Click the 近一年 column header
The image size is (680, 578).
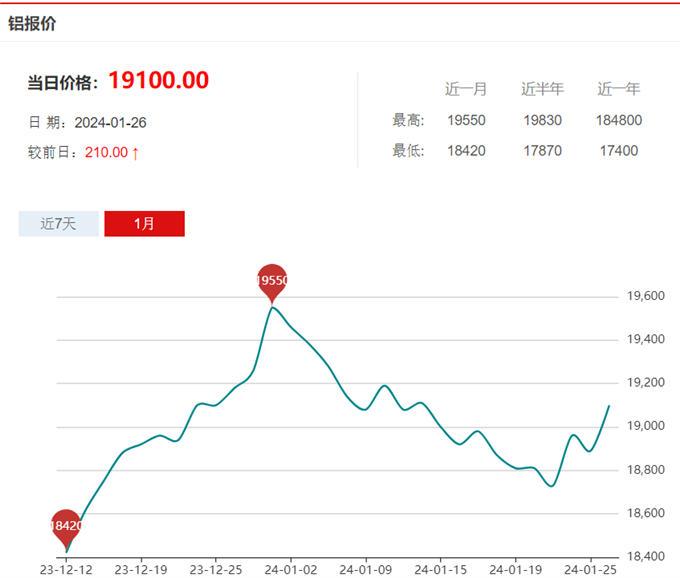tap(618, 89)
